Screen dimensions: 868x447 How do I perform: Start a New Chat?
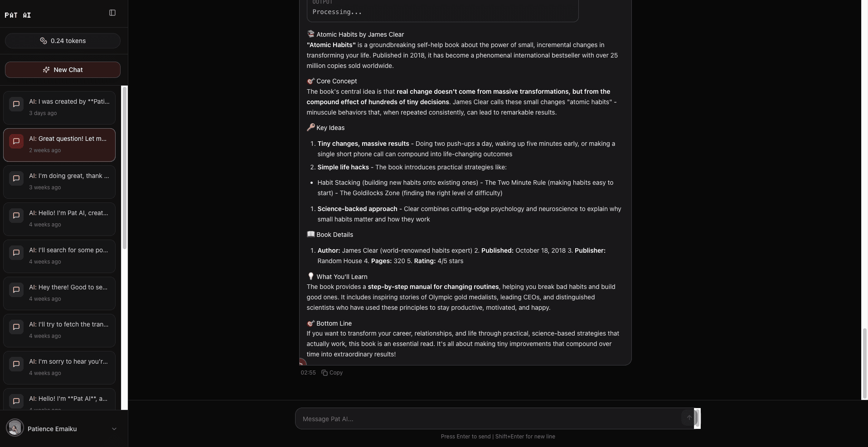pyautogui.click(x=63, y=70)
